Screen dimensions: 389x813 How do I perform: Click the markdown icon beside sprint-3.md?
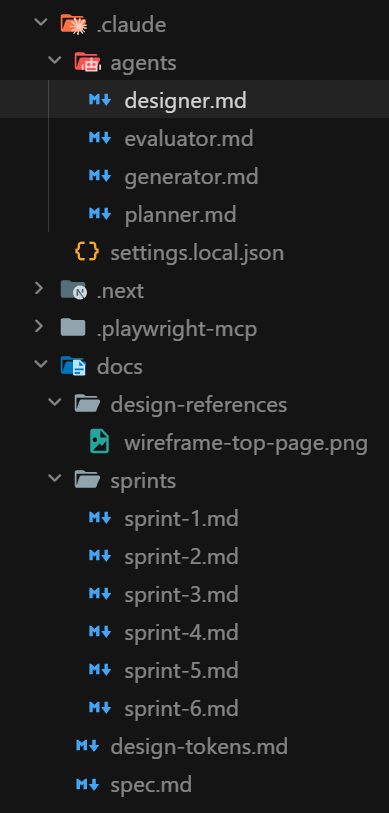[x=100, y=594]
